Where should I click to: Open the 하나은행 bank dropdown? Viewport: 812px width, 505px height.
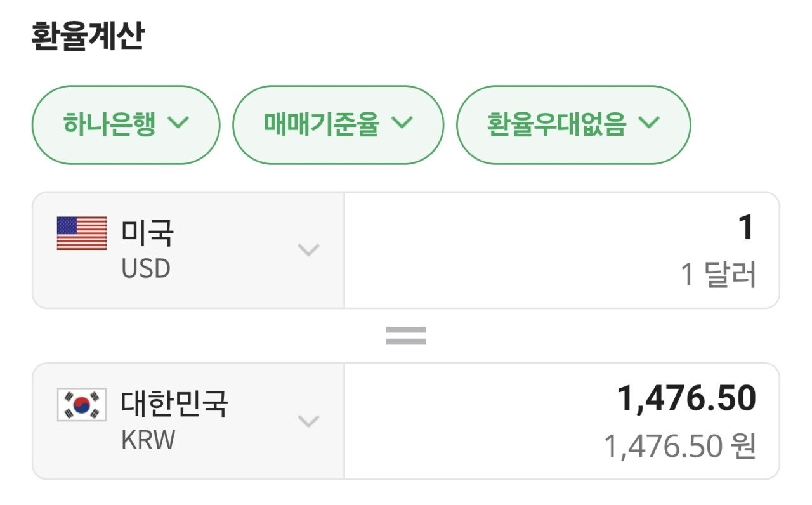click(x=126, y=124)
